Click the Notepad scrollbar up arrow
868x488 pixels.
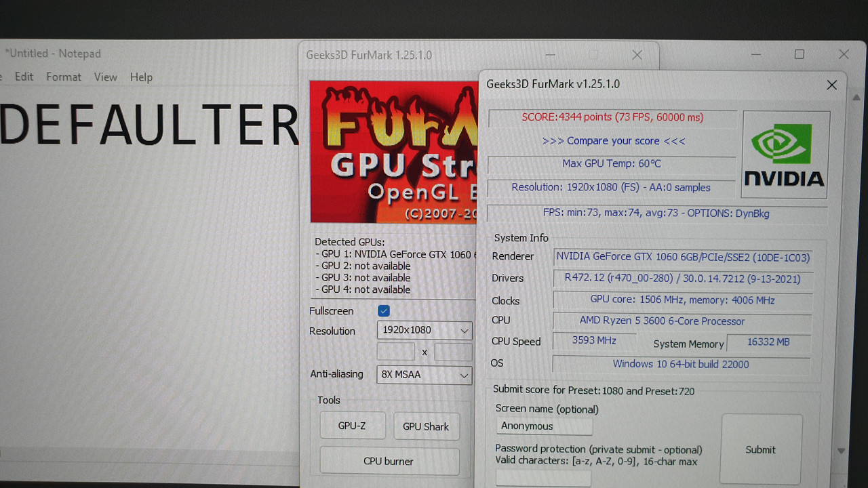[x=856, y=99]
